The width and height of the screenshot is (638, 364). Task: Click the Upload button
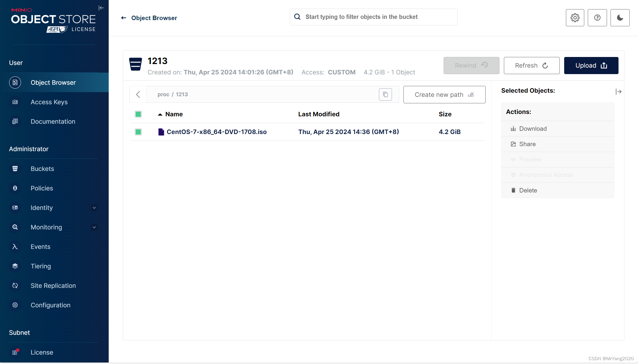pyautogui.click(x=591, y=66)
